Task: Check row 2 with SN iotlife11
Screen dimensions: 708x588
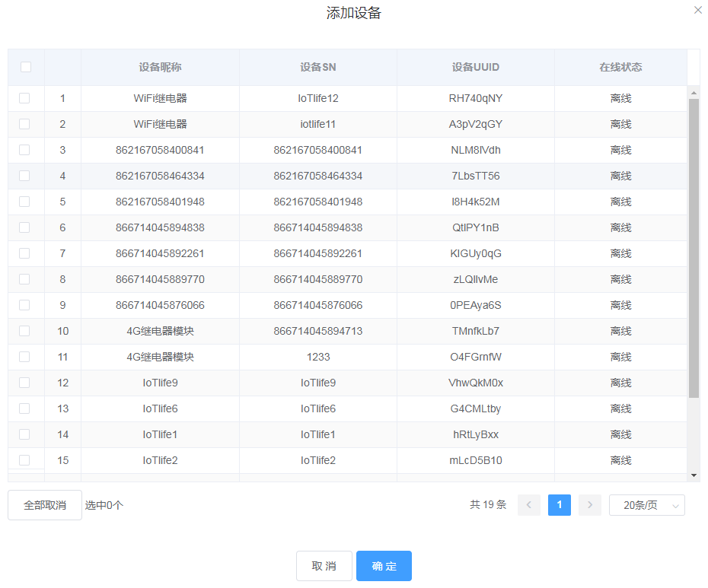Action: (x=24, y=124)
